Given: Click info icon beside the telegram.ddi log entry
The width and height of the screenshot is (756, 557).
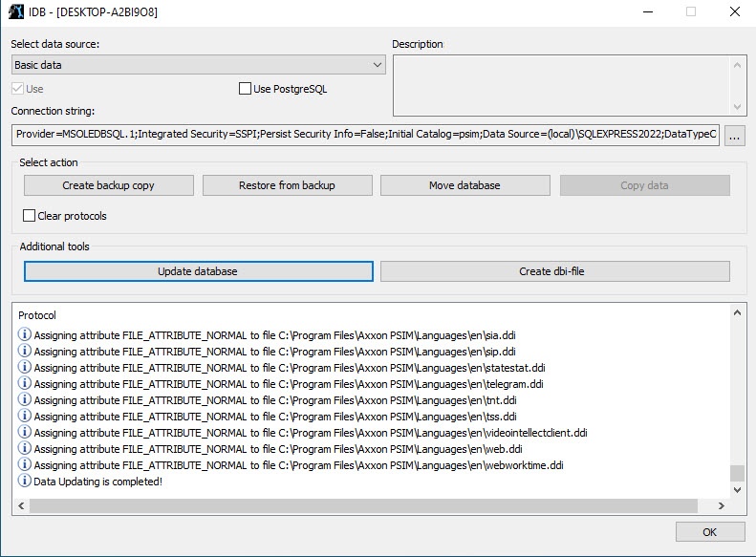Looking at the screenshot, I should [25, 384].
